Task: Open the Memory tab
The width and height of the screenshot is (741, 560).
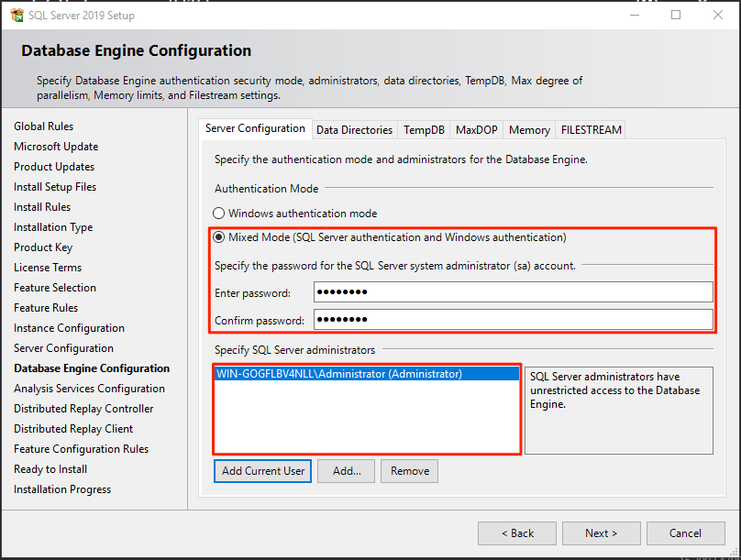Action: 528,129
